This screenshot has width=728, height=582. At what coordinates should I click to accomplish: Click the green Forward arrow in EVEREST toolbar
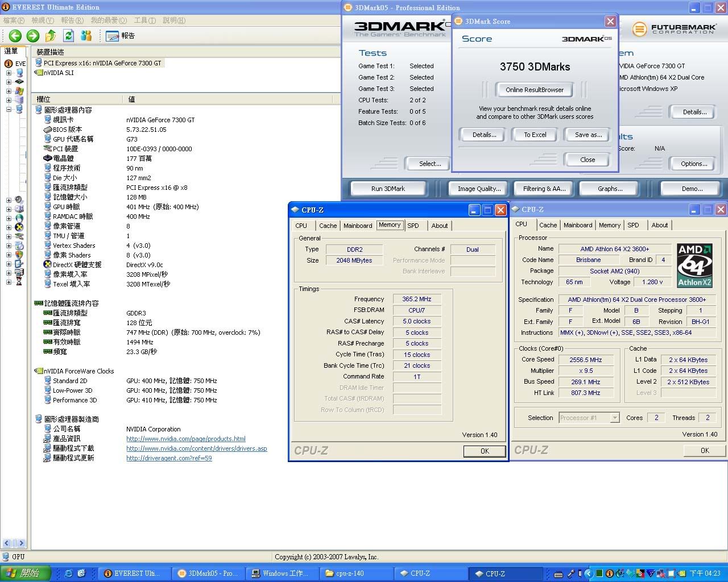pos(33,36)
